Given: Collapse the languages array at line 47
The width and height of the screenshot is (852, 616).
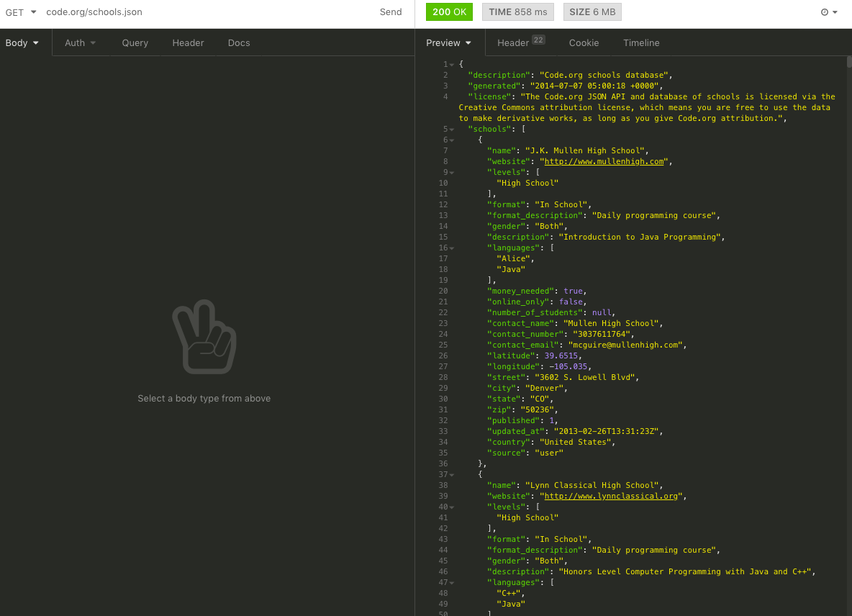Looking at the screenshot, I should pos(451,583).
